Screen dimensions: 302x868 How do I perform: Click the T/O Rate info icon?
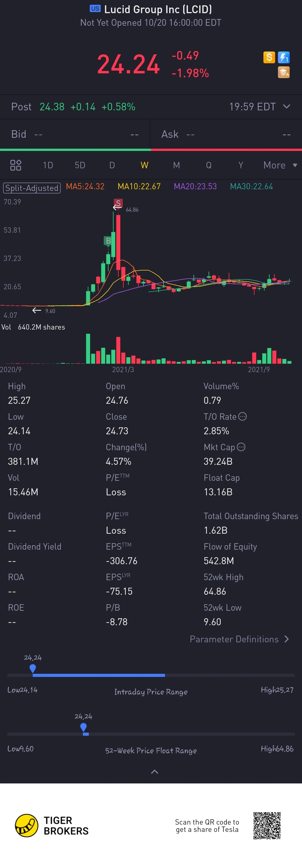[242, 416]
